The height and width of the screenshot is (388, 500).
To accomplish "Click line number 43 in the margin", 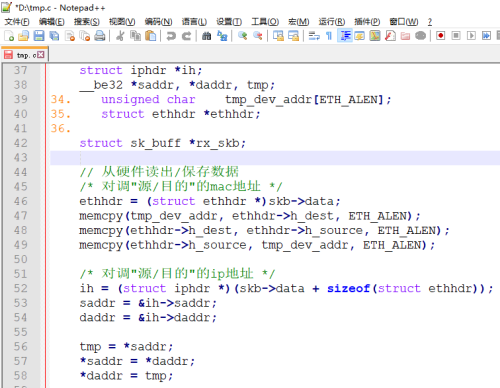I will pyautogui.click(x=20, y=157).
